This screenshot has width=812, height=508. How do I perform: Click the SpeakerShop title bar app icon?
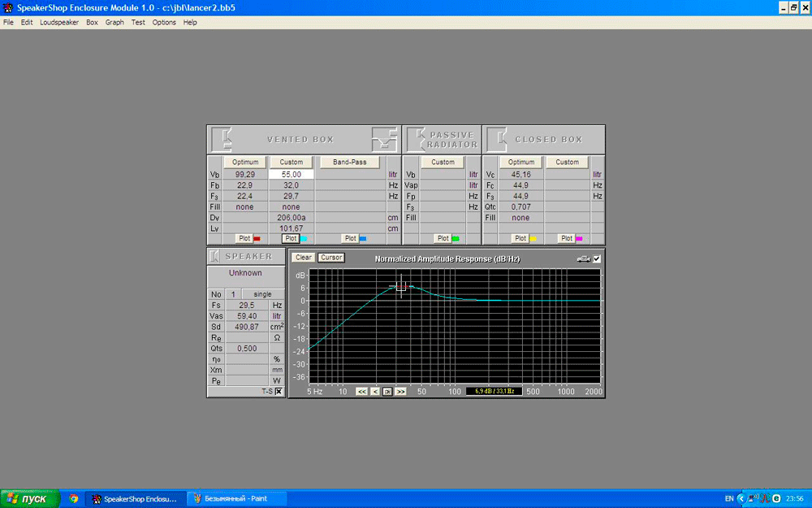point(7,7)
